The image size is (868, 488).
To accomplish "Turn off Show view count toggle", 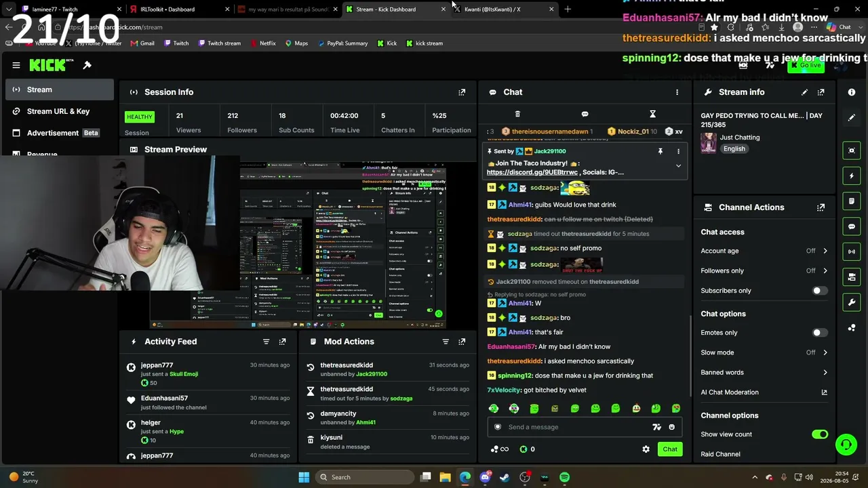I will click(x=820, y=434).
